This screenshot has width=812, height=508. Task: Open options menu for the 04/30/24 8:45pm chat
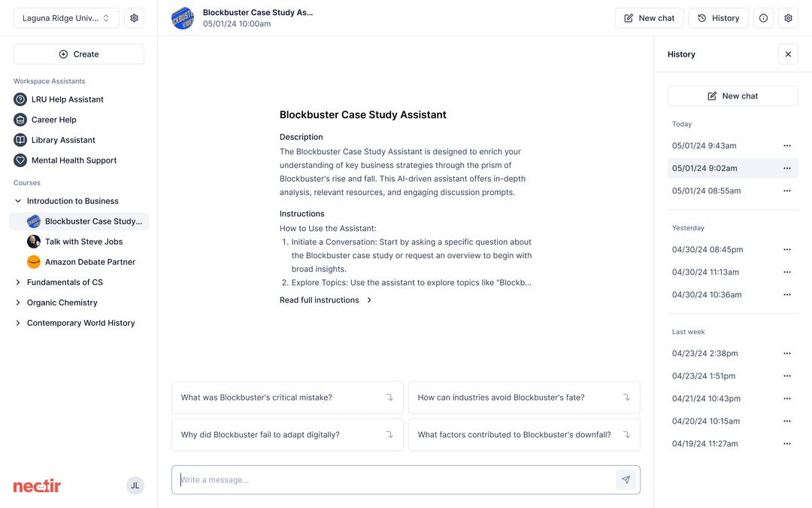(787, 249)
